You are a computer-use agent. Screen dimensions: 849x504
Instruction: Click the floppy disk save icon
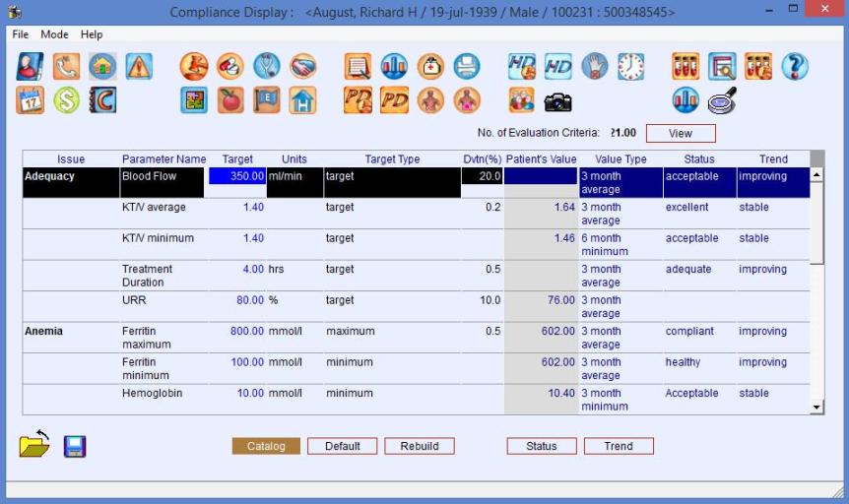(75, 446)
